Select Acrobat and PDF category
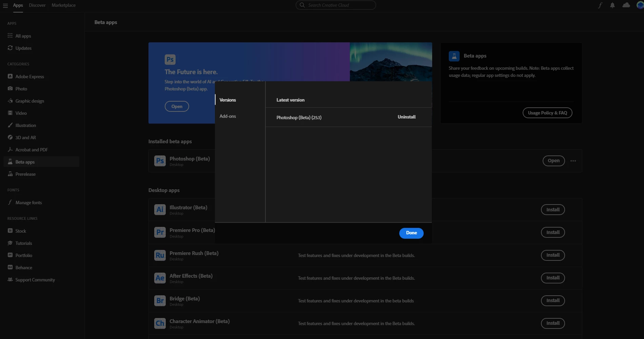Viewport: 644px width, 339px height. pyautogui.click(x=41, y=150)
